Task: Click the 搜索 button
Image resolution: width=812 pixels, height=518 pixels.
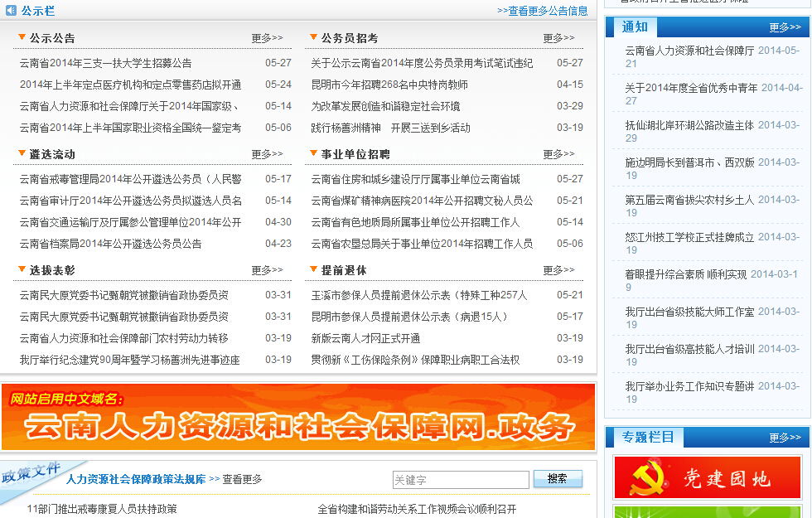Action: (x=558, y=479)
